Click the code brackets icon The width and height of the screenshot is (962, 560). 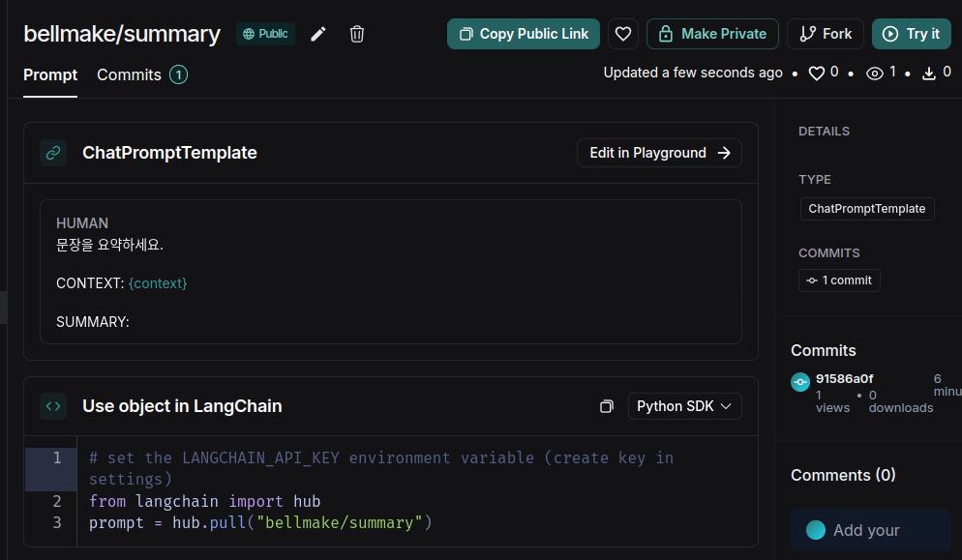pos(53,406)
